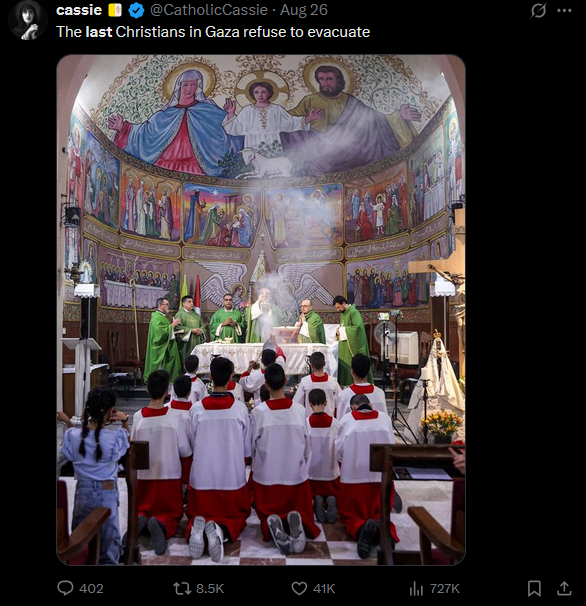Click the 402 replies count
Image resolution: width=586 pixels, height=606 pixels.
click(91, 589)
